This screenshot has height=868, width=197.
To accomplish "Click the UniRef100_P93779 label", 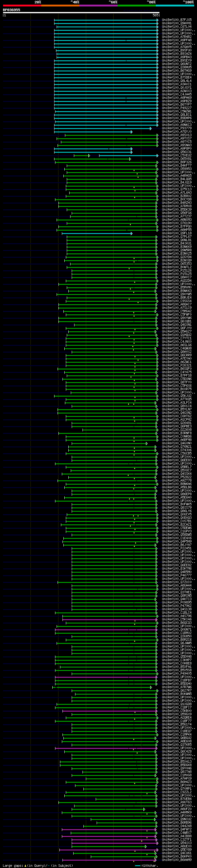I will coord(177,128).
